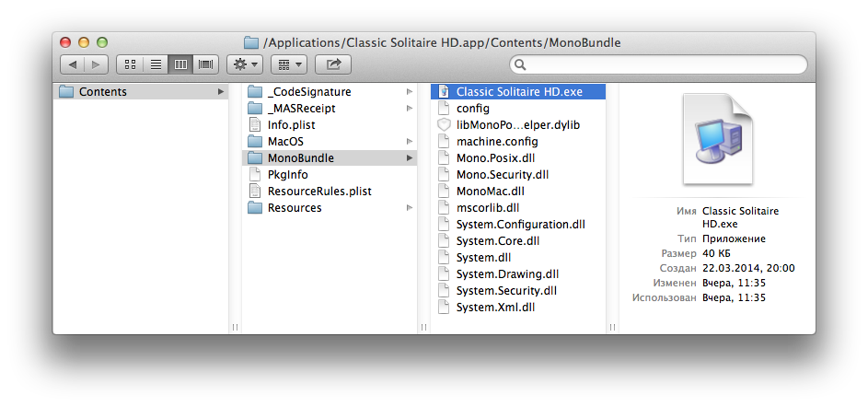Select machine.config file name
Image resolution: width=868 pixels, height=407 pixels.
tap(497, 142)
